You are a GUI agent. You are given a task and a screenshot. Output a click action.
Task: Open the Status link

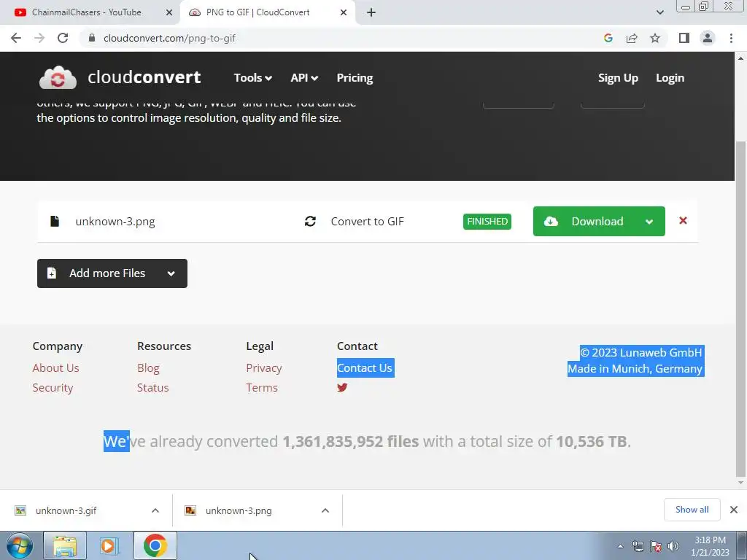point(153,388)
